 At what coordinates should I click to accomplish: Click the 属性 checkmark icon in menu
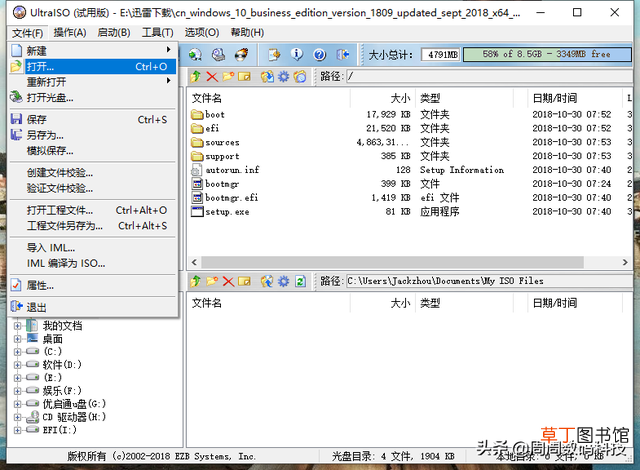(16, 285)
